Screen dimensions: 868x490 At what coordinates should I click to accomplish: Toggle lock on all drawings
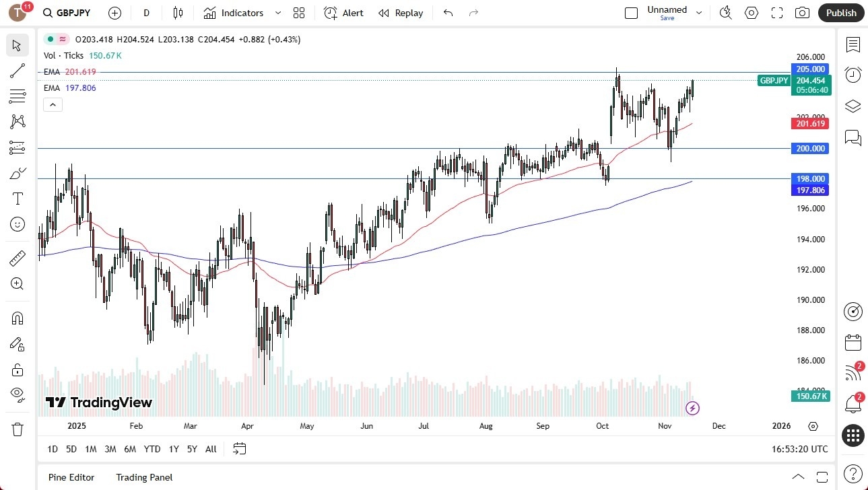coord(17,369)
